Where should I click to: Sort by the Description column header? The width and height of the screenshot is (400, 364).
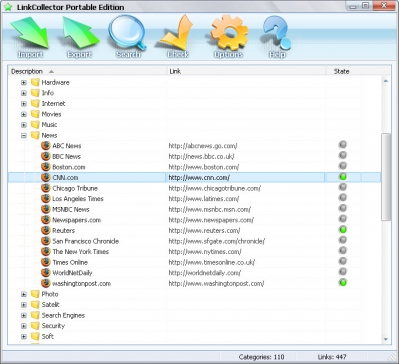click(x=87, y=71)
